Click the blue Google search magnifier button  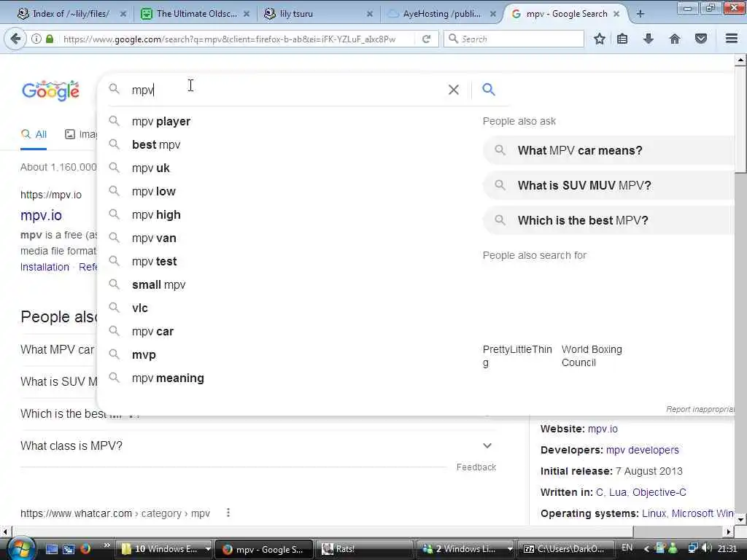tap(488, 89)
